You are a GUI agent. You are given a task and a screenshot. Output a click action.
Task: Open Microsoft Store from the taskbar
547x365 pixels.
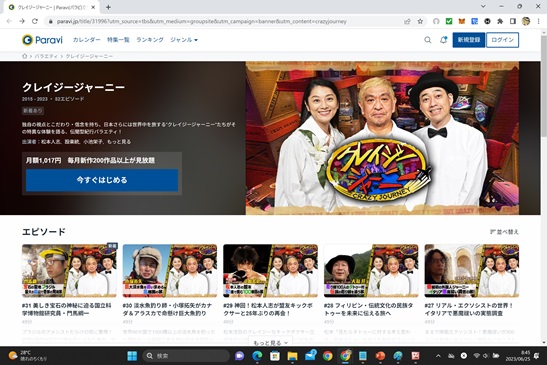click(275, 356)
